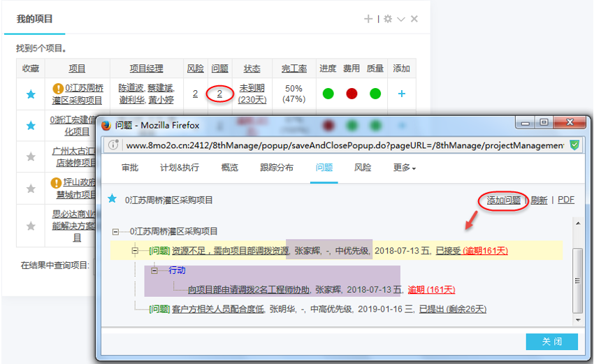Open the PDF export link
Viewport: 594px width, 364px height.
[565, 200]
